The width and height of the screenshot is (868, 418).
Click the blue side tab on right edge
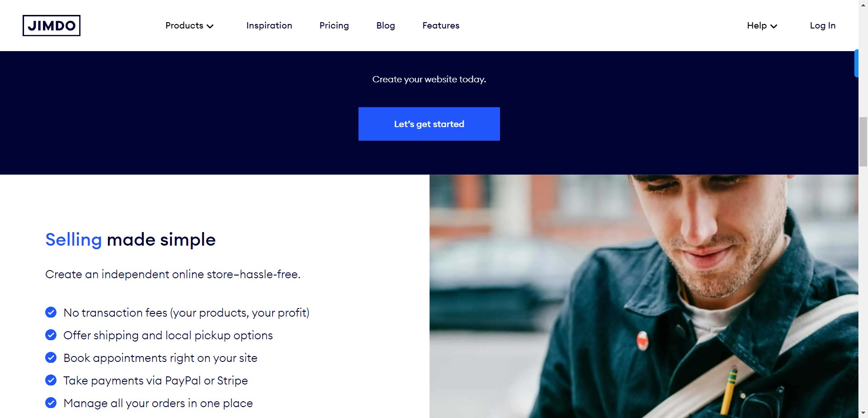tap(856, 63)
